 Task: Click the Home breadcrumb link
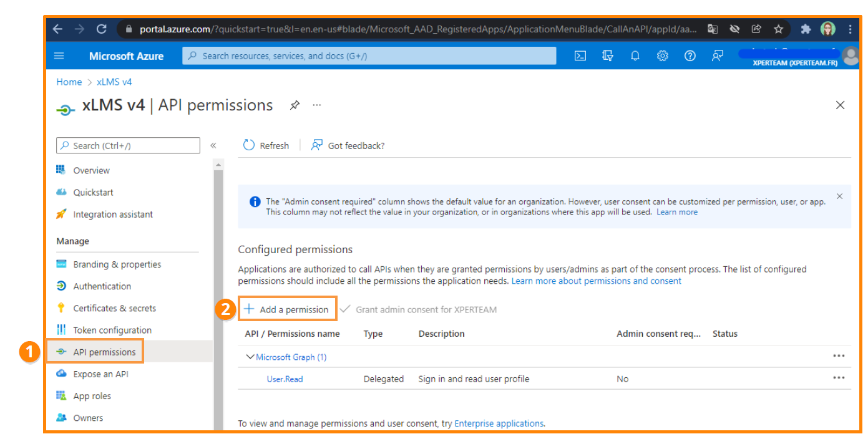click(69, 82)
